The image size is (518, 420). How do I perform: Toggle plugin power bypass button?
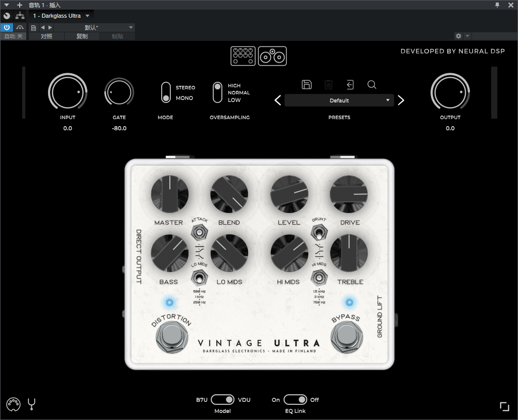pyautogui.click(x=7, y=27)
